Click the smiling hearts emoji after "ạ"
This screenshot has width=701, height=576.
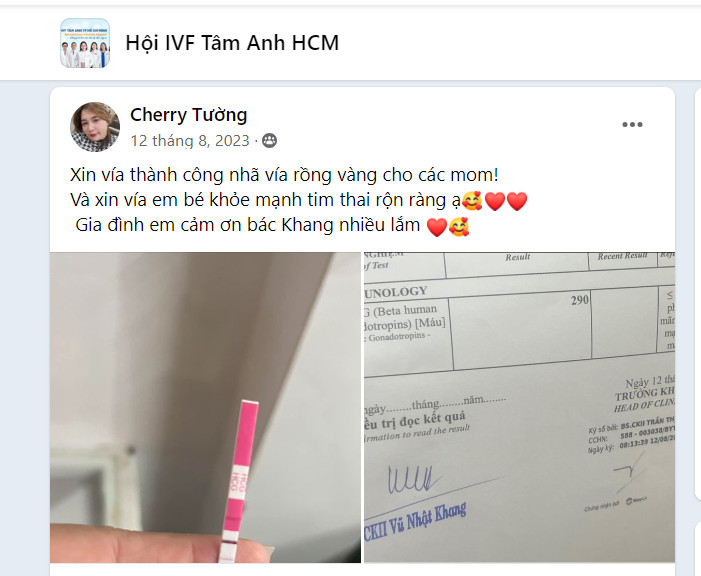(x=473, y=201)
